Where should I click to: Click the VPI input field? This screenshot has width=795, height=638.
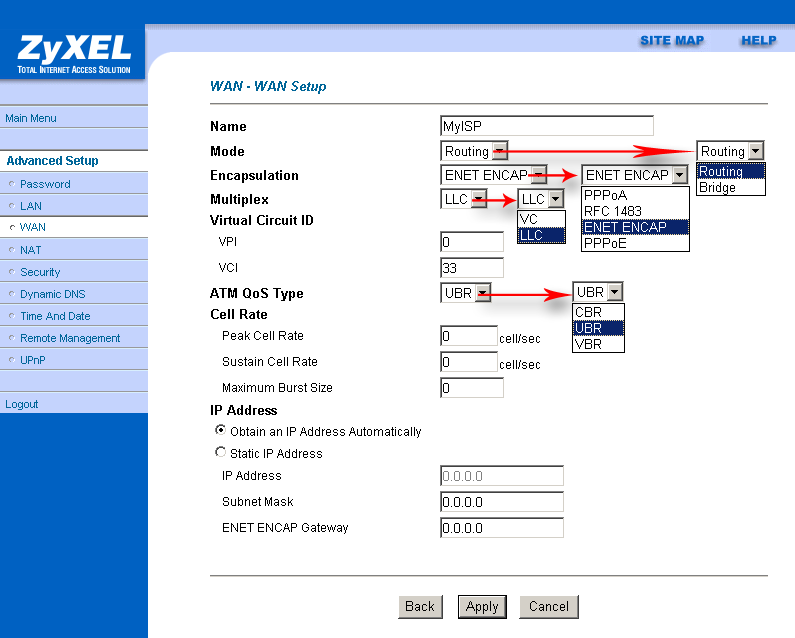pos(472,242)
